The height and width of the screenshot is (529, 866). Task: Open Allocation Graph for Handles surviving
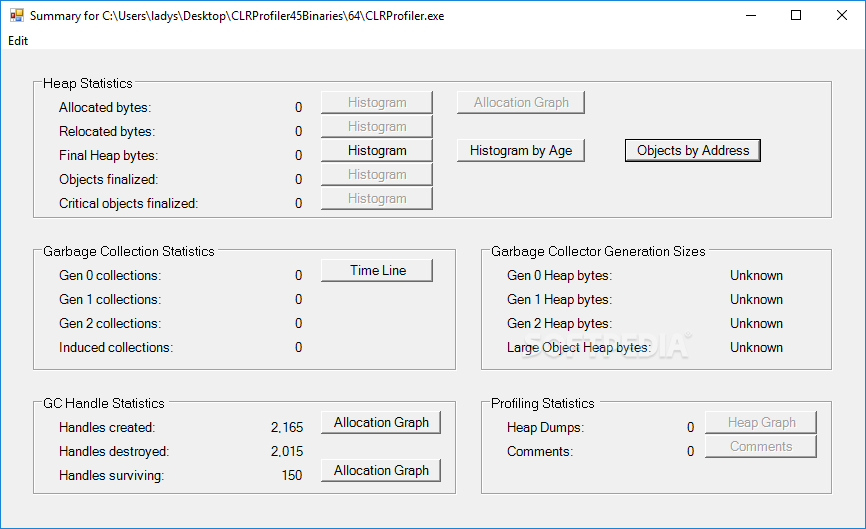381,470
